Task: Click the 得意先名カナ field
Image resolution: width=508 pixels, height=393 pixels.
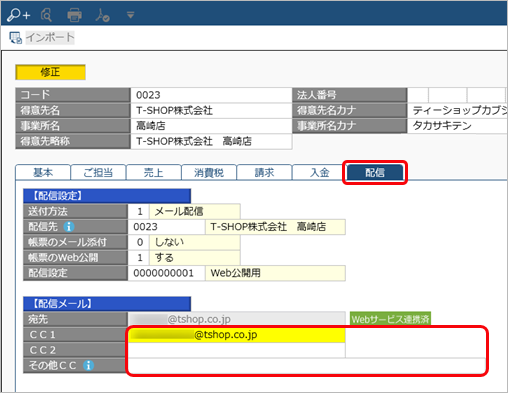Action: tap(457, 110)
